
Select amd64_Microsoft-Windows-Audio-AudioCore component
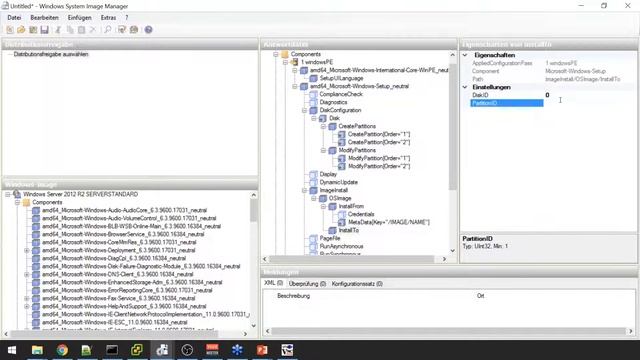point(124,210)
